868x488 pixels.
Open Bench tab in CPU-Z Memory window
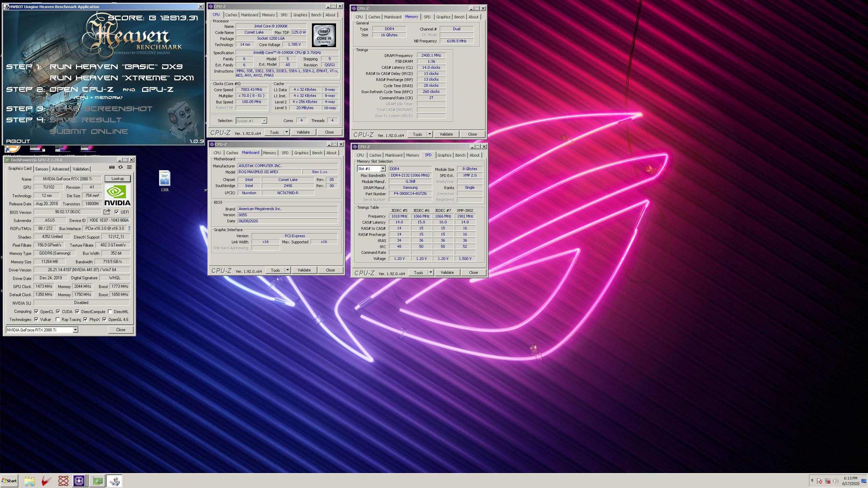[x=459, y=17]
